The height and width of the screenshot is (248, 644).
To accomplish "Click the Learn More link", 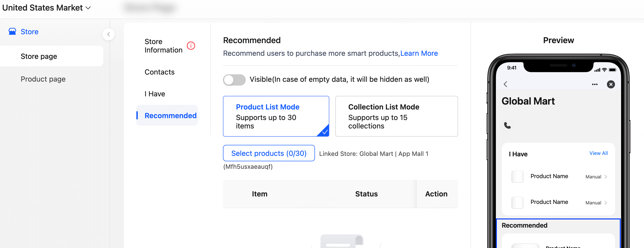I will tap(419, 53).
